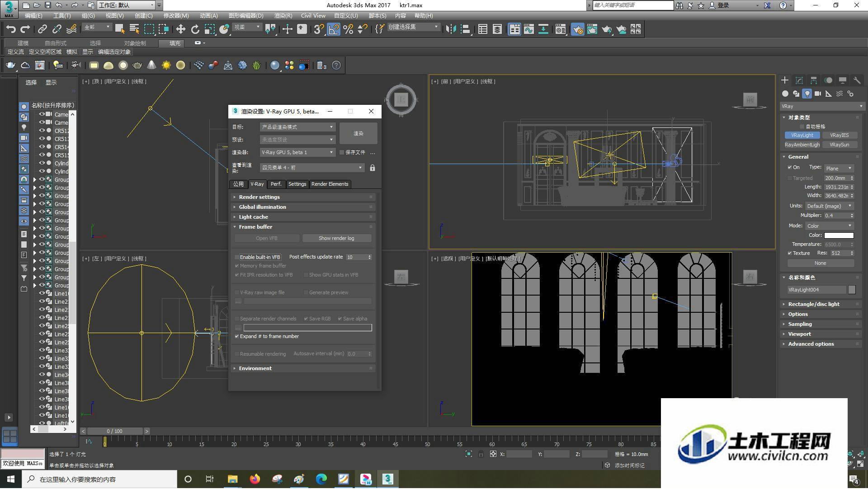Click the Open VFB button
This screenshot has height=489, width=868.
pyautogui.click(x=266, y=238)
